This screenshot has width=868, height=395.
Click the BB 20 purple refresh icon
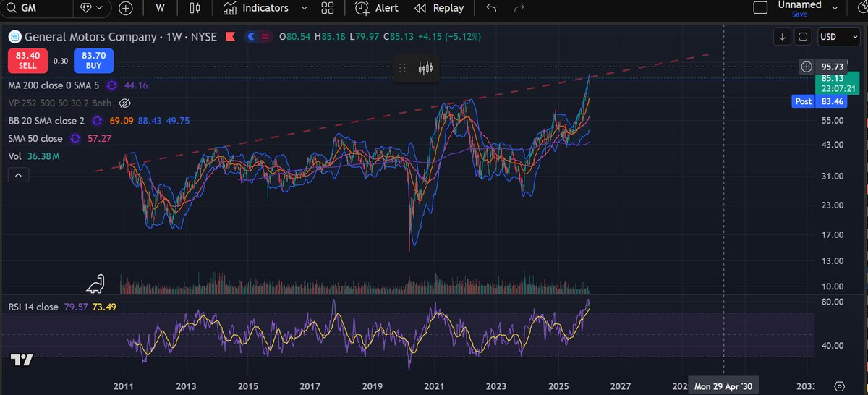(97, 121)
